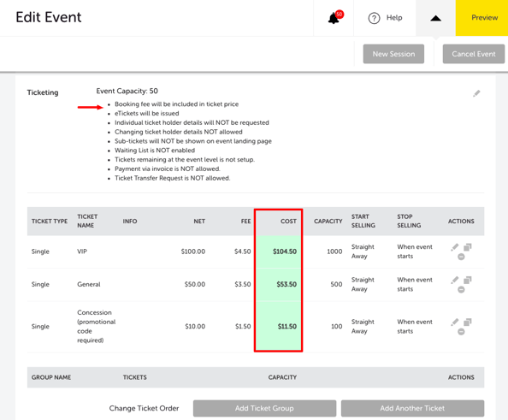Viewport: 508px width, 420px height.
Task: Click the Help label text
Action: tap(394, 18)
